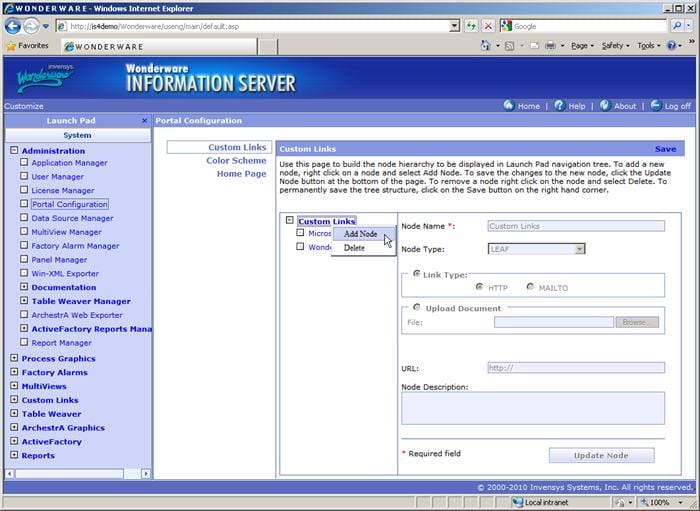
Task: Collapse the Custom Links root in editor tree
Action: click(290, 220)
